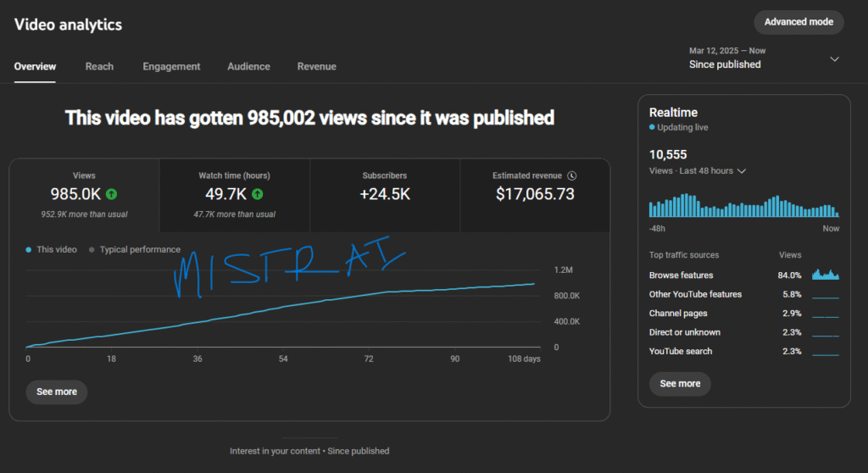Viewport: 868px width, 473px height.
Task: Click the 5.8% value for Other YouTube features
Action: click(x=792, y=294)
